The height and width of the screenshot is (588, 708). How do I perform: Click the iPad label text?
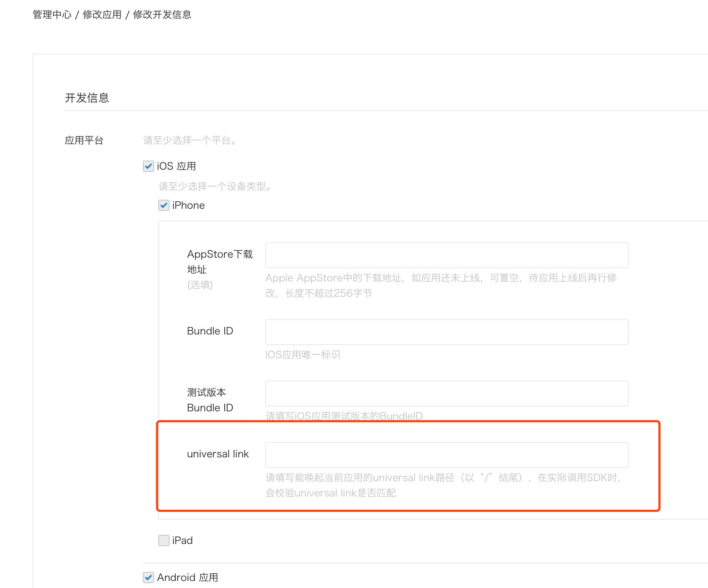coord(182,541)
